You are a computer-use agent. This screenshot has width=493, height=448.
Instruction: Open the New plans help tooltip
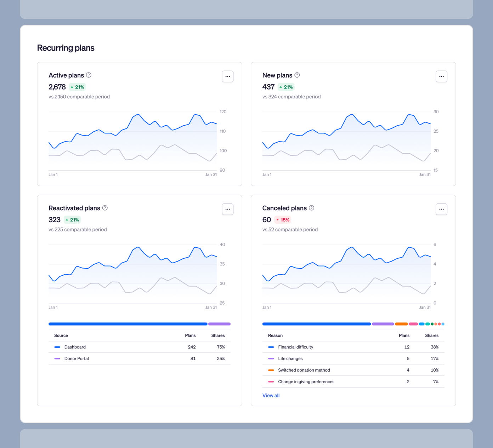pos(297,75)
